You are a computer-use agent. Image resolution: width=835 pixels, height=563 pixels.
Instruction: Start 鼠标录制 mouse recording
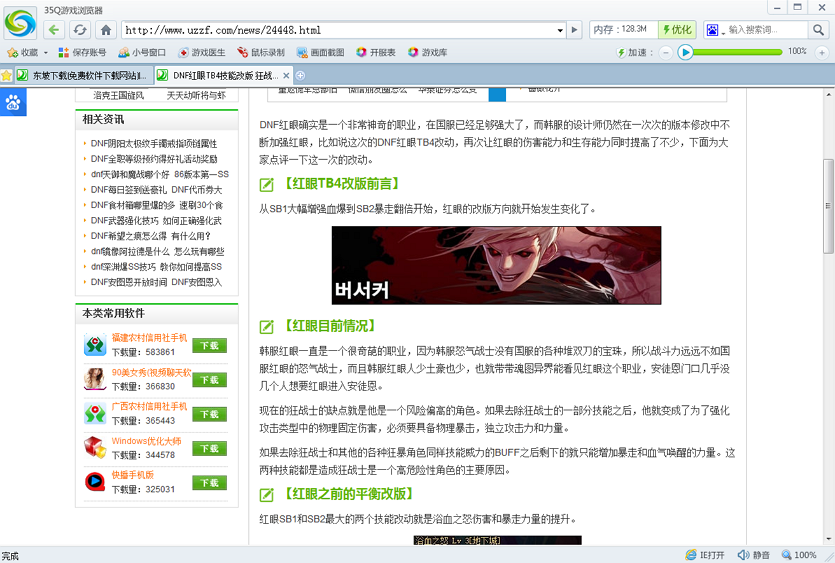pos(261,52)
